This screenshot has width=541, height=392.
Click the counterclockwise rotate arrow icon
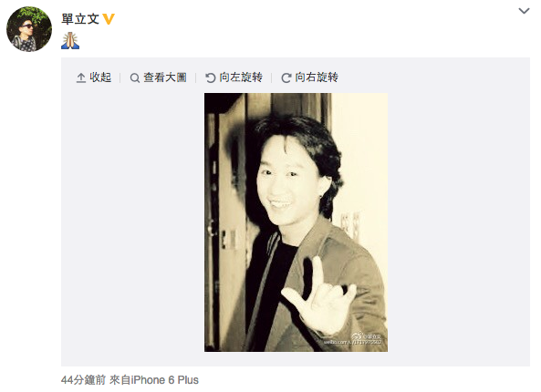tap(211, 77)
